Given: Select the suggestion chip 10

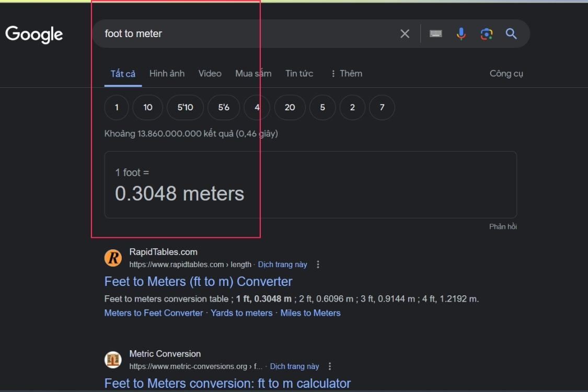Looking at the screenshot, I should tap(148, 108).
